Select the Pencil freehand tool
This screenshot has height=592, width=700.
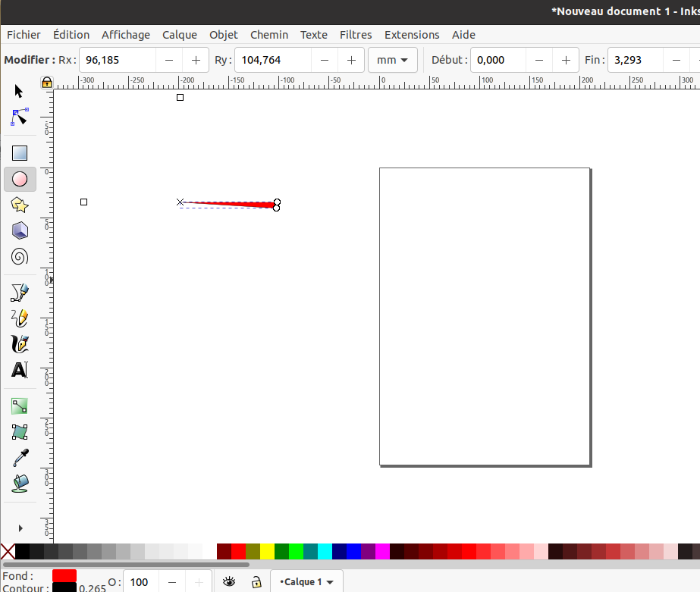(x=20, y=318)
